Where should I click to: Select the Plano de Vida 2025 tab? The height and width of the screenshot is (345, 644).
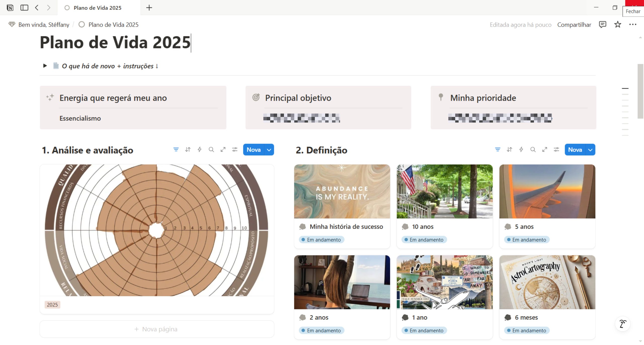click(x=97, y=8)
